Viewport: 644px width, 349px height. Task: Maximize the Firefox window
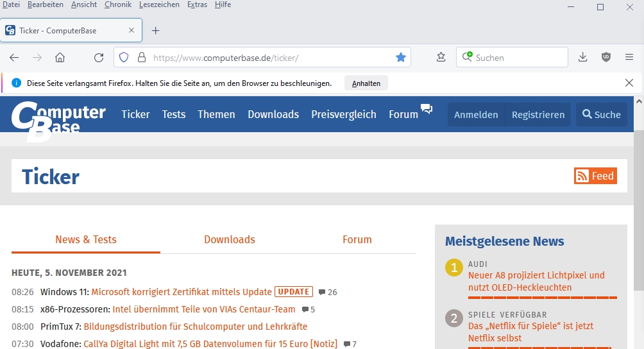[x=600, y=7]
